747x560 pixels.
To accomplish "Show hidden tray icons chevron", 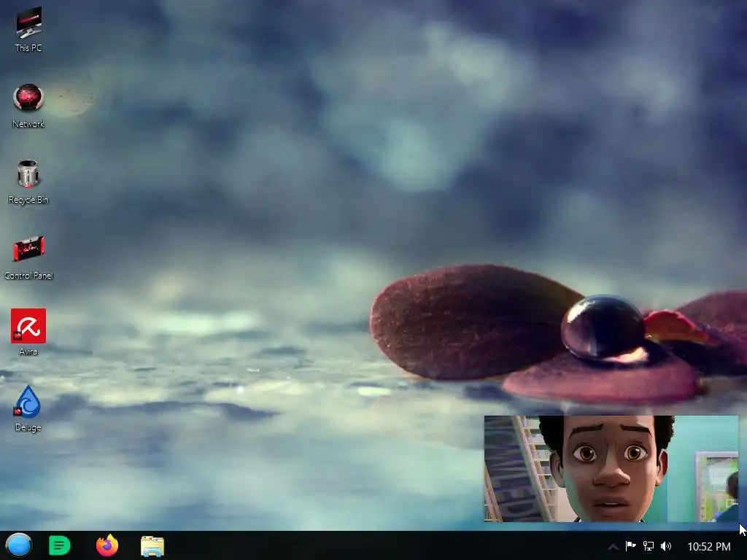I will [613, 547].
